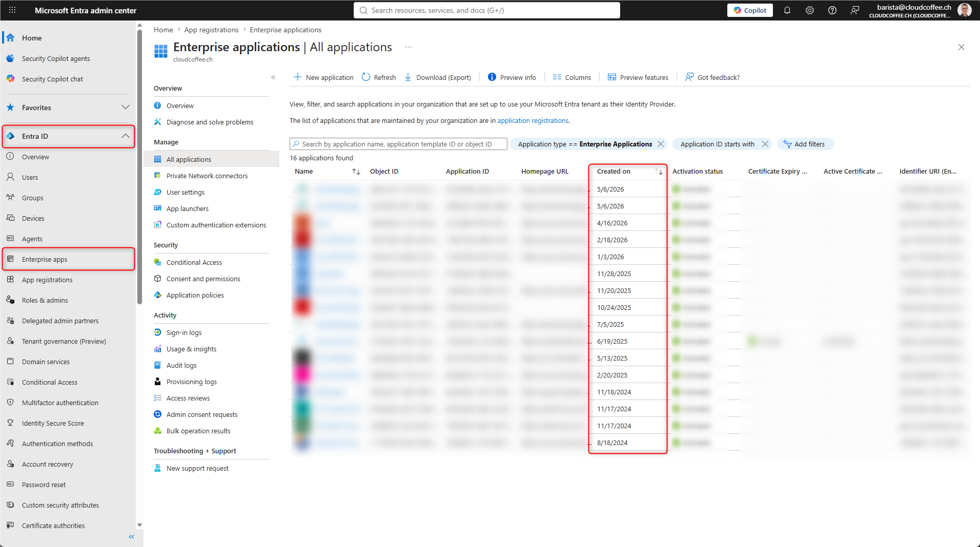This screenshot has width=980, height=547.
Task: Click the Roles & admins icon
Action: [10, 300]
